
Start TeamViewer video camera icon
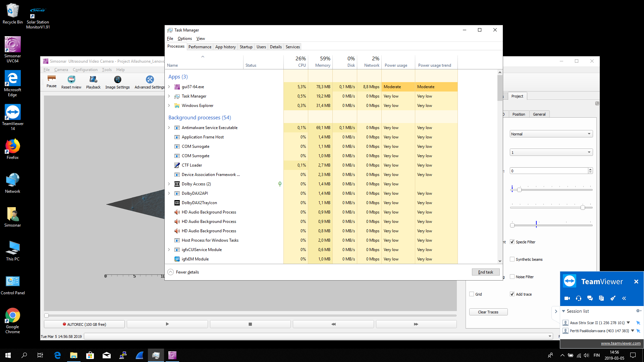(x=567, y=298)
